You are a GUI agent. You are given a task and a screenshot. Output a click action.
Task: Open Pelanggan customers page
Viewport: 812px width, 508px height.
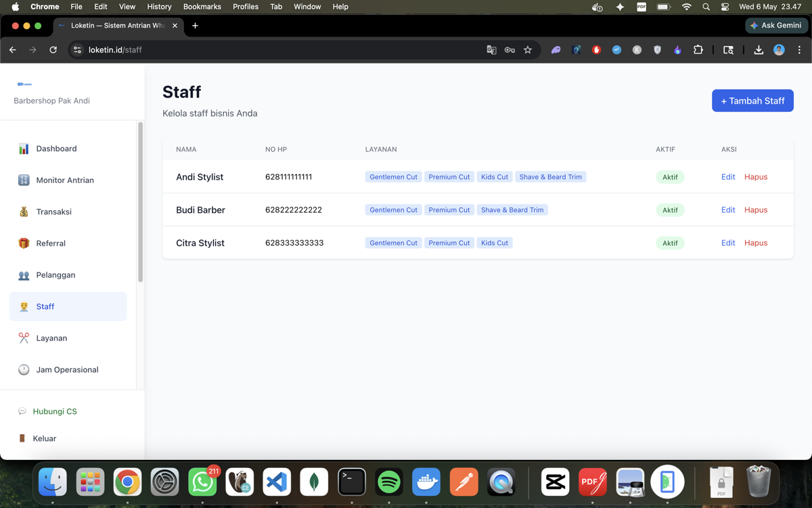(68, 275)
